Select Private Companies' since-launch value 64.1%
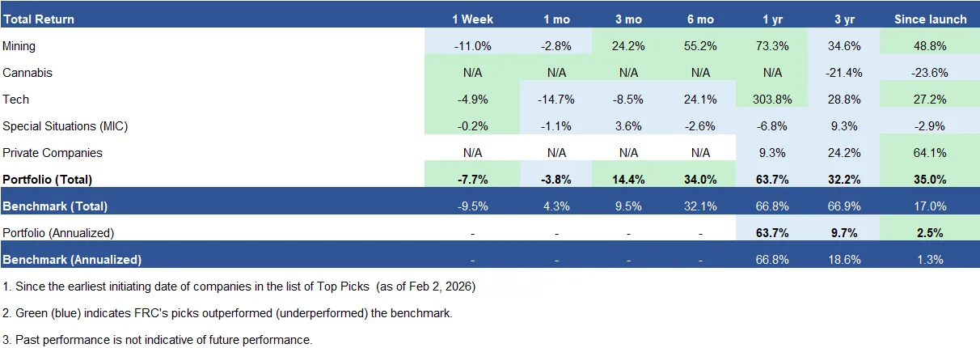 pyautogui.click(x=930, y=153)
